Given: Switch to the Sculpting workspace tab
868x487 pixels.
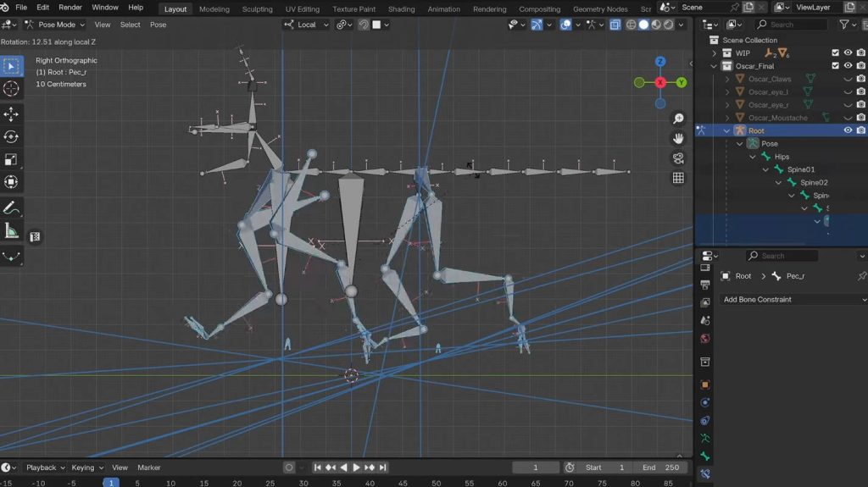Looking at the screenshot, I should [x=257, y=9].
